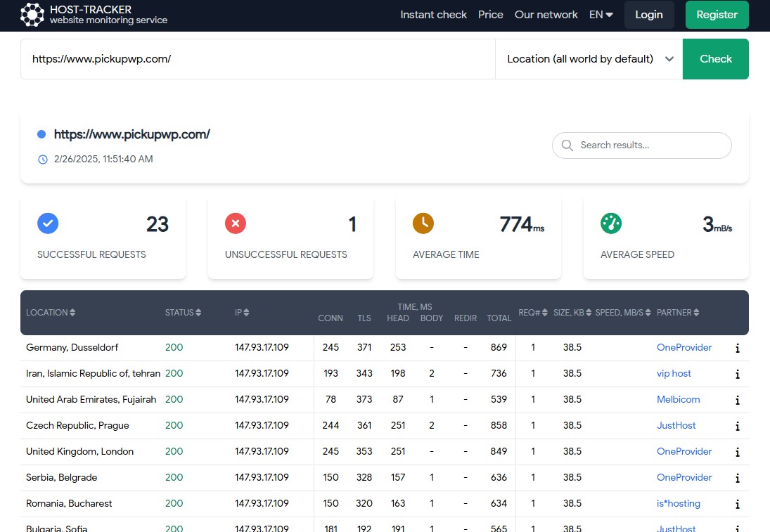The image size is (770, 532).
Task: Focus the URL input field
Action: [x=258, y=59]
